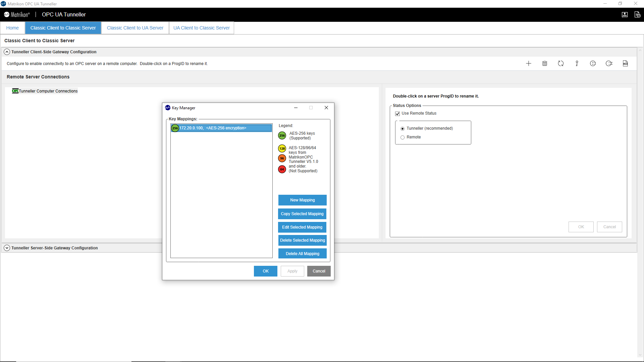
Task: Click the red 64 legend icon
Action: [282, 169]
